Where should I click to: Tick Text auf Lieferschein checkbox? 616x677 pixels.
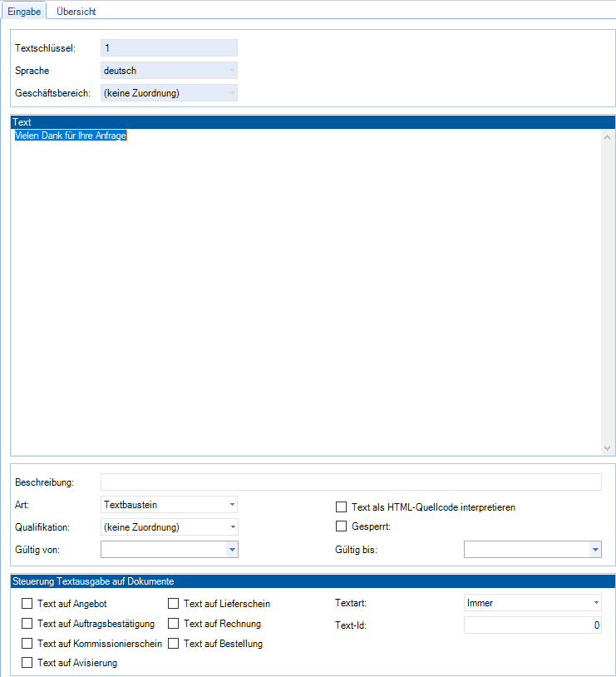point(174,604)
